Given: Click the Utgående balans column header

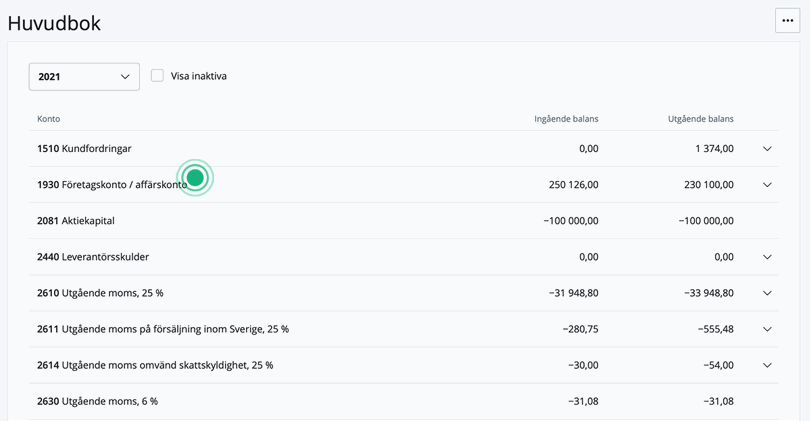Looking at the screenshot, I should coord(700,119).
